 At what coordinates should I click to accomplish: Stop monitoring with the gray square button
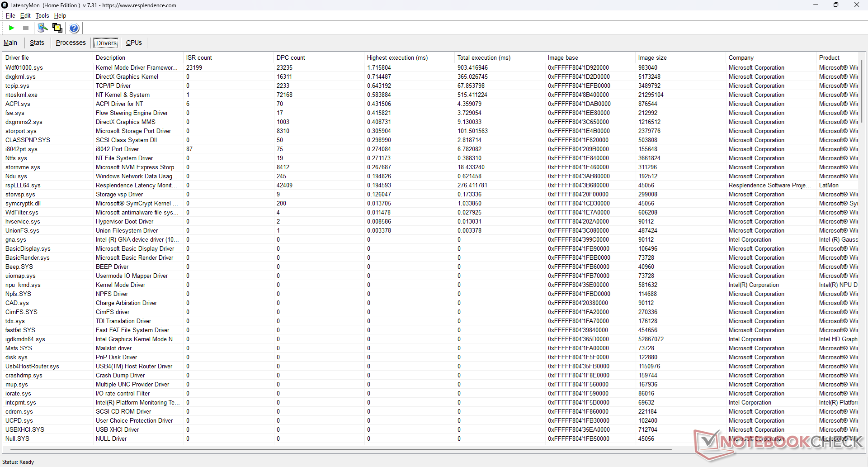[26, 28]
